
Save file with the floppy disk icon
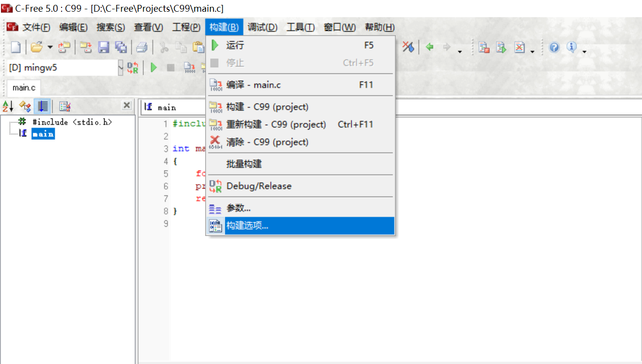tap(104, 47)
